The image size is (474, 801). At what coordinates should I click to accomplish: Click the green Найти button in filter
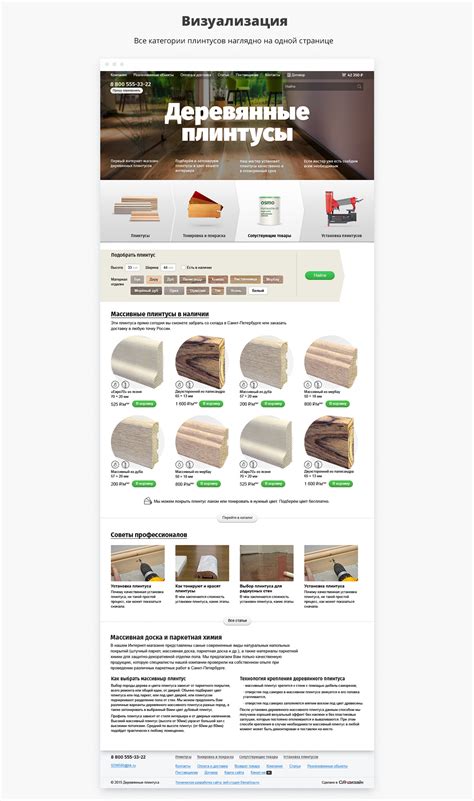click(x=320, y=275)
